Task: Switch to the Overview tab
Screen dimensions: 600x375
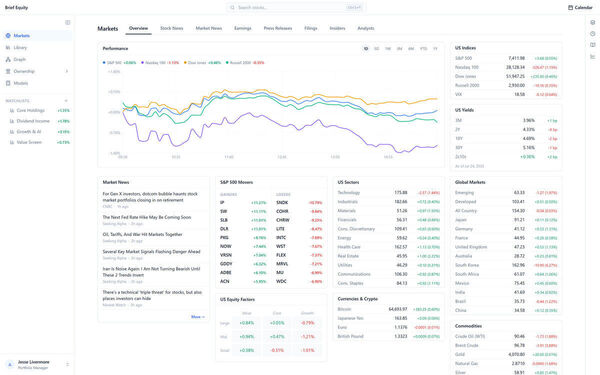Action: (139, 28)
